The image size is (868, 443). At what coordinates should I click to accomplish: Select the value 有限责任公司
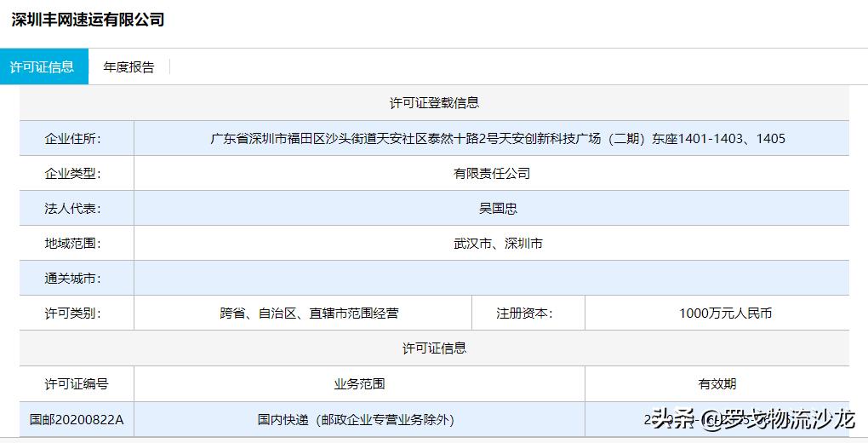coord(492,174)
